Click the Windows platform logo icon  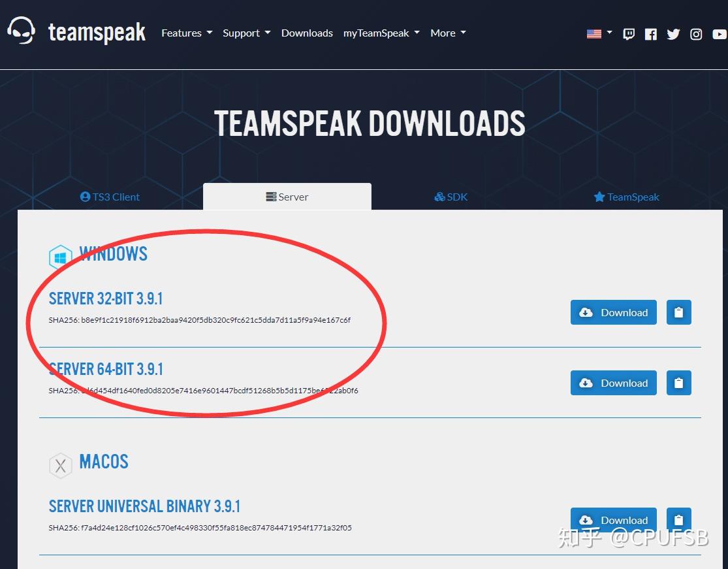59,257
